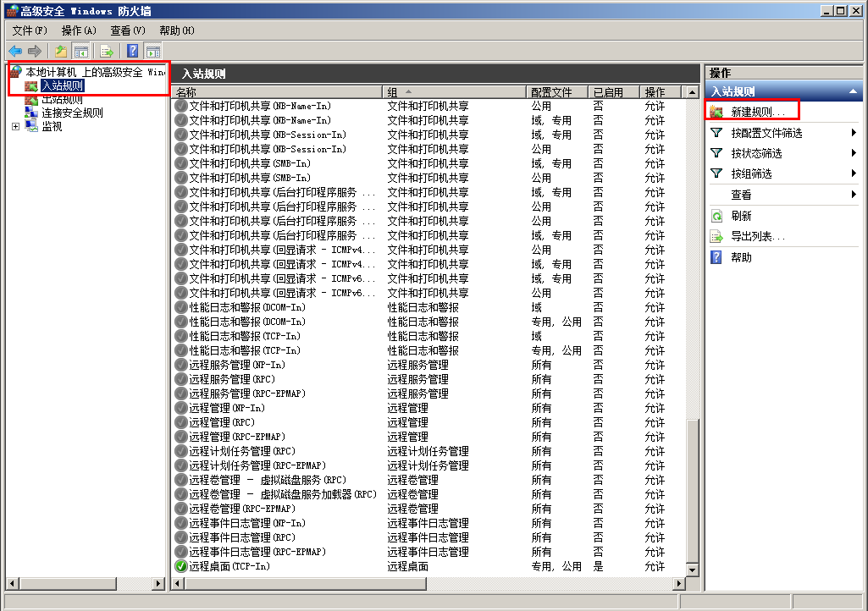Toggle the Show/Hide Console Tree toolbar icon
The width and height of the screenshot is (868, 611).
pos(81,51)
